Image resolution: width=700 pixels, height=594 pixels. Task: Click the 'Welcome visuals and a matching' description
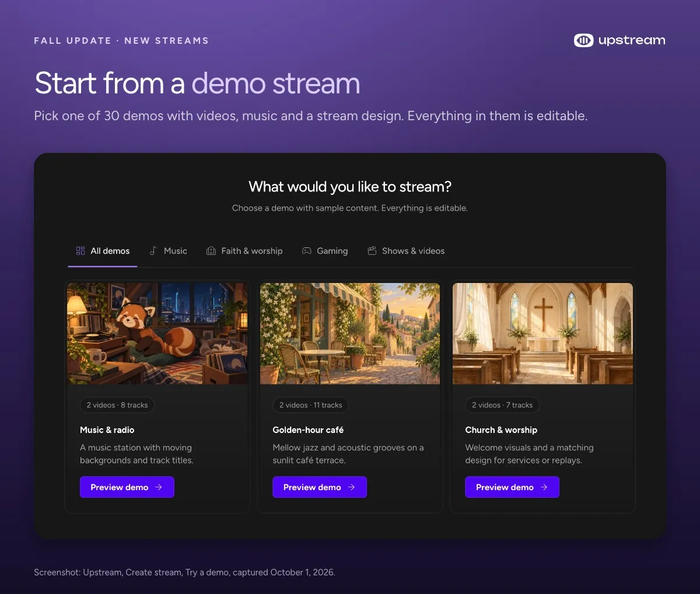click(529, 454)
